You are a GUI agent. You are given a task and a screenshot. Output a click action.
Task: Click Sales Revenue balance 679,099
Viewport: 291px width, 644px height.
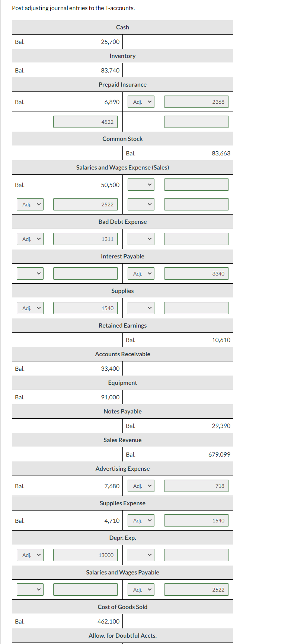pos(220,454)
